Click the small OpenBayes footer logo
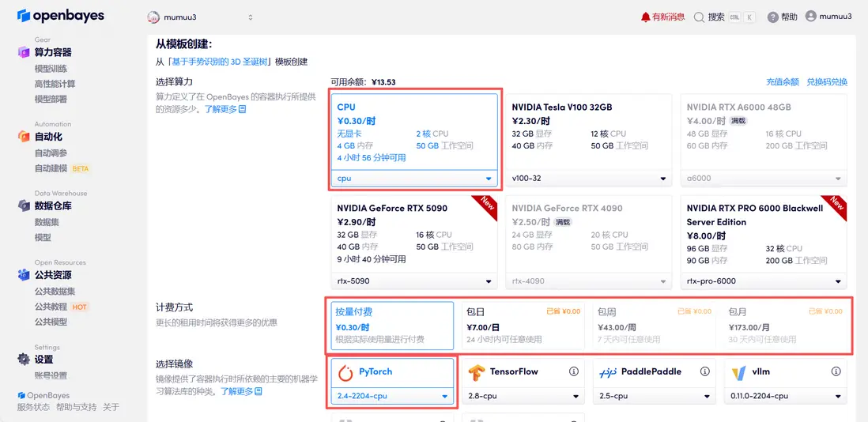Image resolution: width=868 pixels, height=422 pixels. pyautogui.click(x=21, y=395)
